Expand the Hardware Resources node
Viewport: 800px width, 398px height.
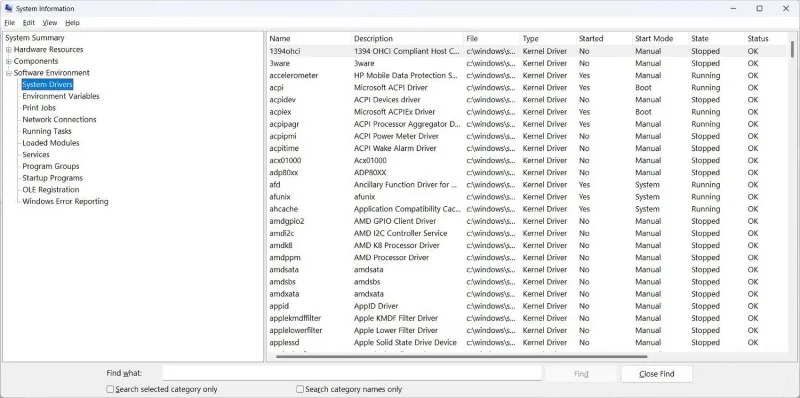[x=9, y=49]
